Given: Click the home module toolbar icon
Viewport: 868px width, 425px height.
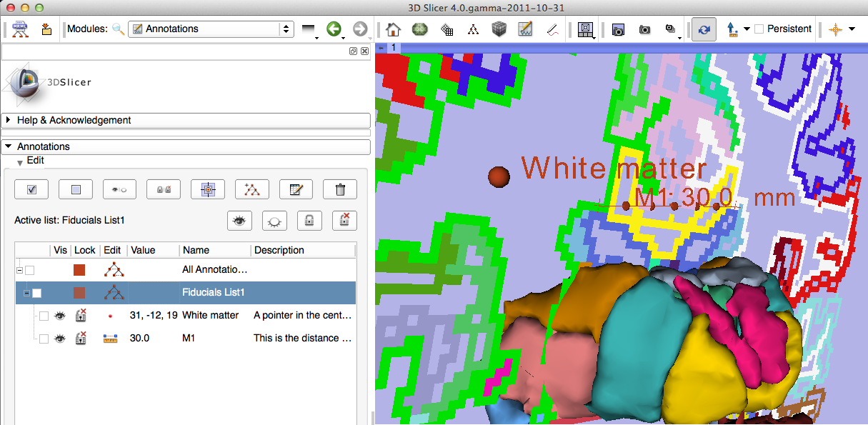Looking at the screenshot, I should (x=392, y=29).
